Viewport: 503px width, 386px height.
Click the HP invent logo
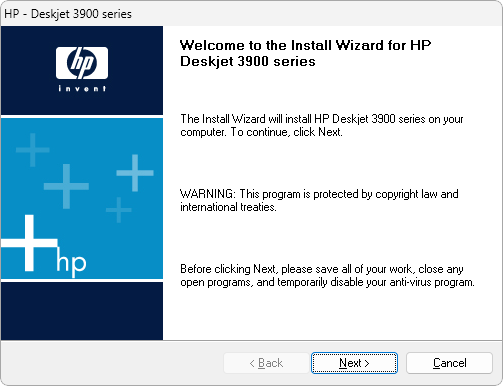(82, 69)
